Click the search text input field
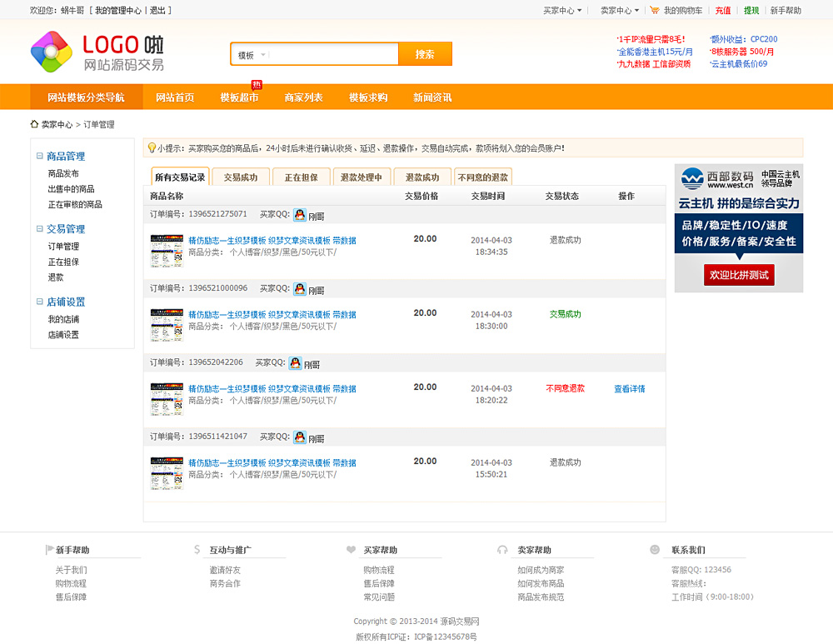Screen dimensions: 833x644 (x=333, y=55)
